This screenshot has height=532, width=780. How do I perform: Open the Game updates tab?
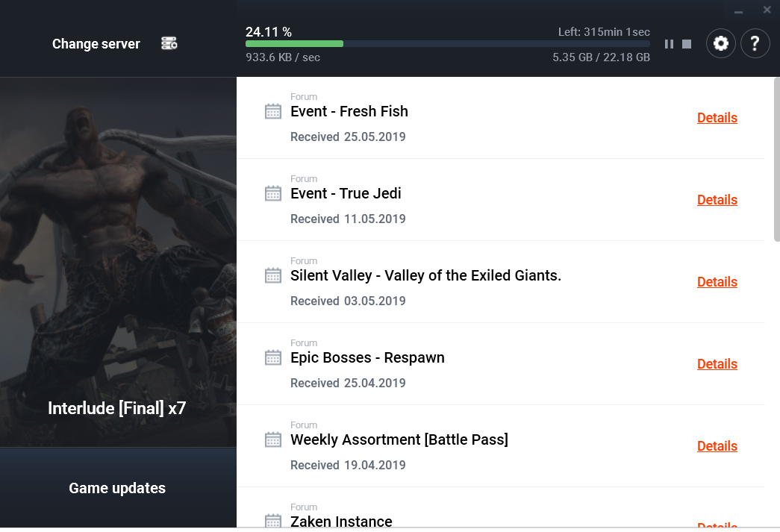pyautogui.click(x=117, y=488)
